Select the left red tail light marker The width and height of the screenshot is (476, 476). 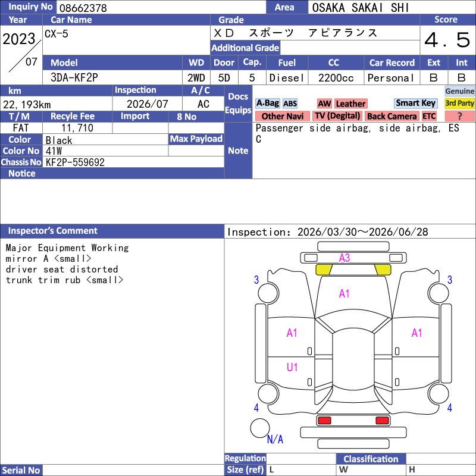pos(324,421)
